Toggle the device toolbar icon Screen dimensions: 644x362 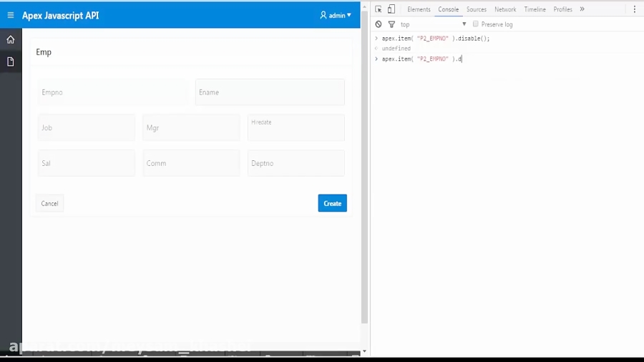[391, 9]
